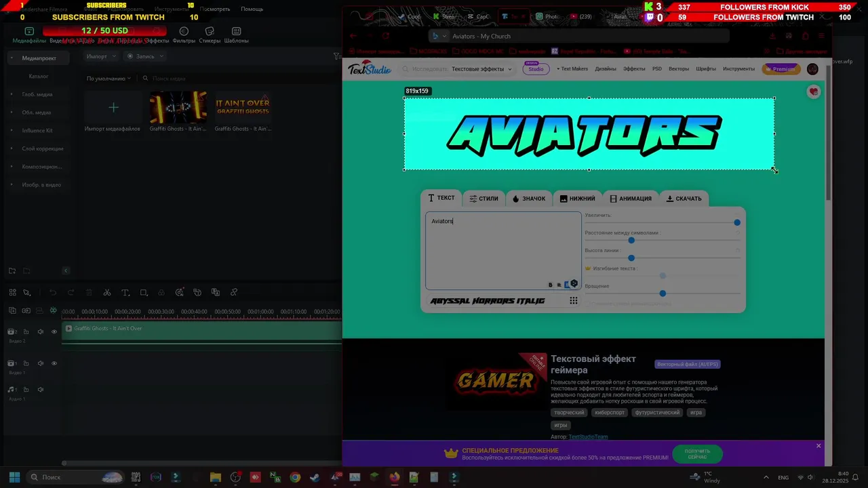Screen dimensions: 868x488
Task: Click the киберспорт tag
Action: (609, 413)
